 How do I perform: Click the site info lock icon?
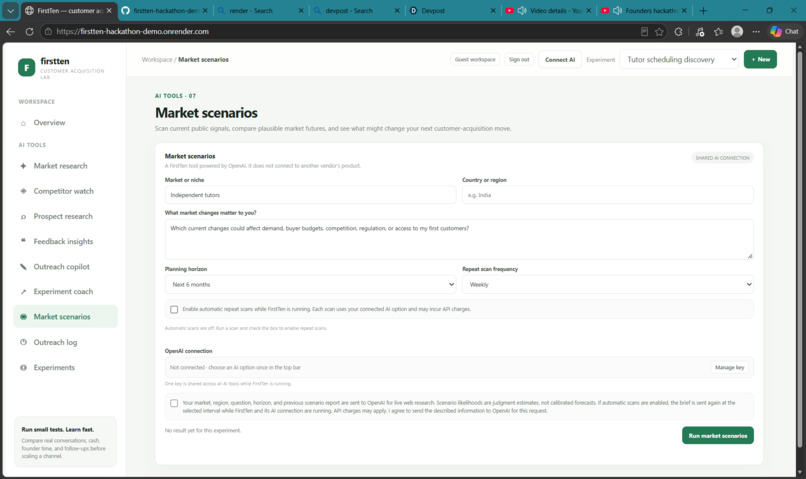click(x=48, y=31)
